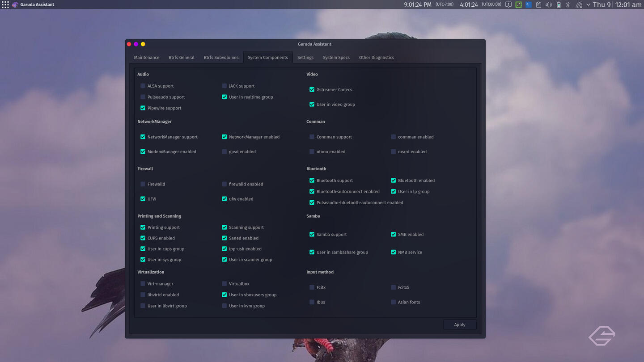Click the Garuda Assistant eagle icon in top bar
644x362 pixels.
point(15,4)
